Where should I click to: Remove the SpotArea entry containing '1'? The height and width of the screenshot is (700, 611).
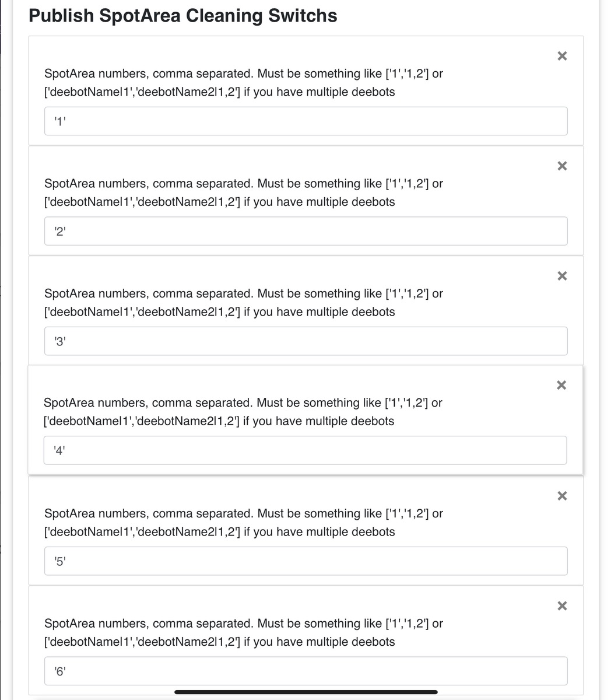click(x=561, y=56)
